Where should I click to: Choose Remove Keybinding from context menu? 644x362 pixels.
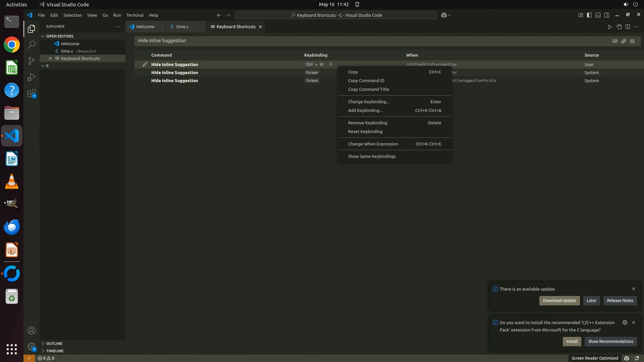(x=368, y=123)
